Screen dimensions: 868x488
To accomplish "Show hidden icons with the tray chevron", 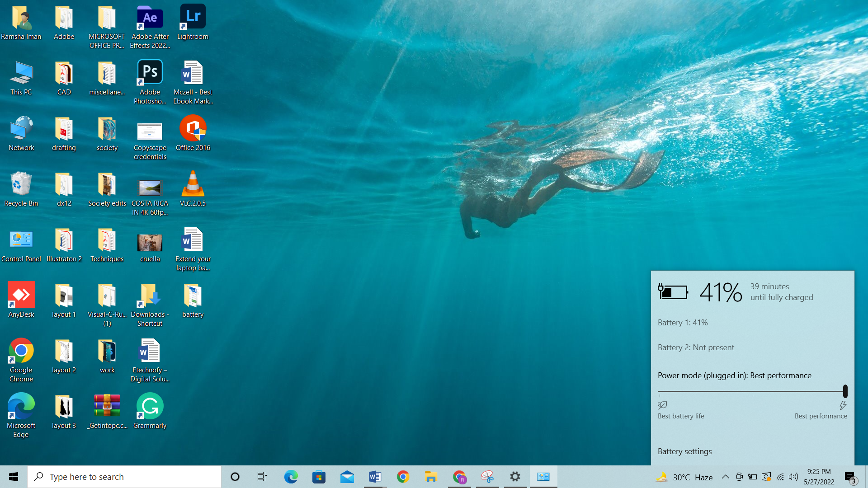I will click(725, 477).
